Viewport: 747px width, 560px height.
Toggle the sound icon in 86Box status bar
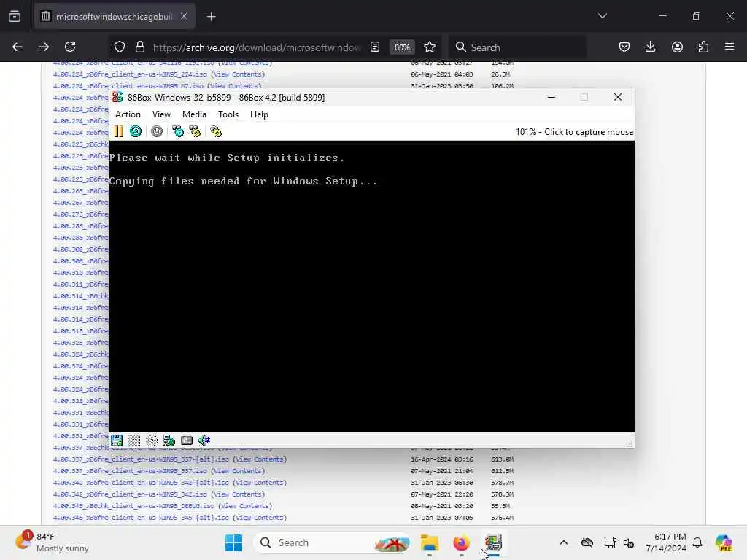(204, 440)
